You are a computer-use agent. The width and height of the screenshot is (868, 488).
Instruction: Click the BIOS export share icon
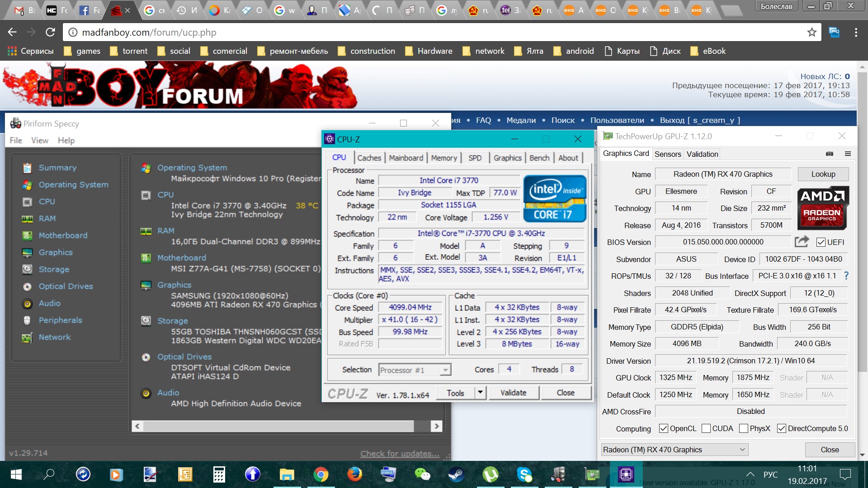tap(801, 242)
